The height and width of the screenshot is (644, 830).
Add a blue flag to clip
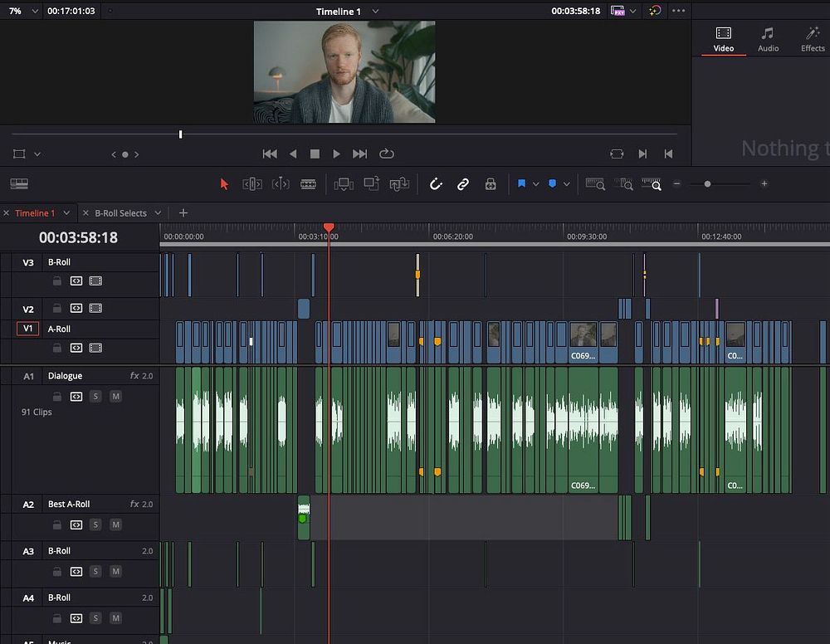pos(521,183)
